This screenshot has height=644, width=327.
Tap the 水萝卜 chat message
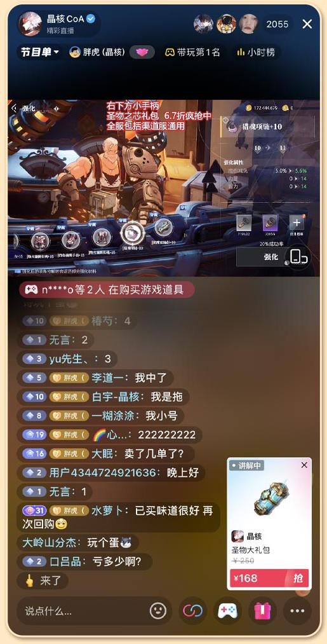click(118, 517)
